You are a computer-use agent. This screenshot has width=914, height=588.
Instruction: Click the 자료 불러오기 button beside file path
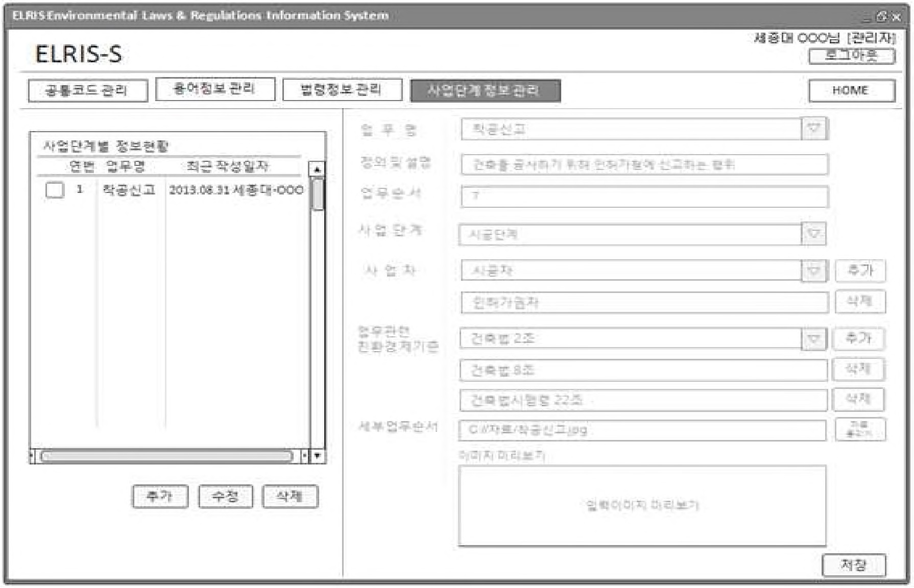[860, 429]
